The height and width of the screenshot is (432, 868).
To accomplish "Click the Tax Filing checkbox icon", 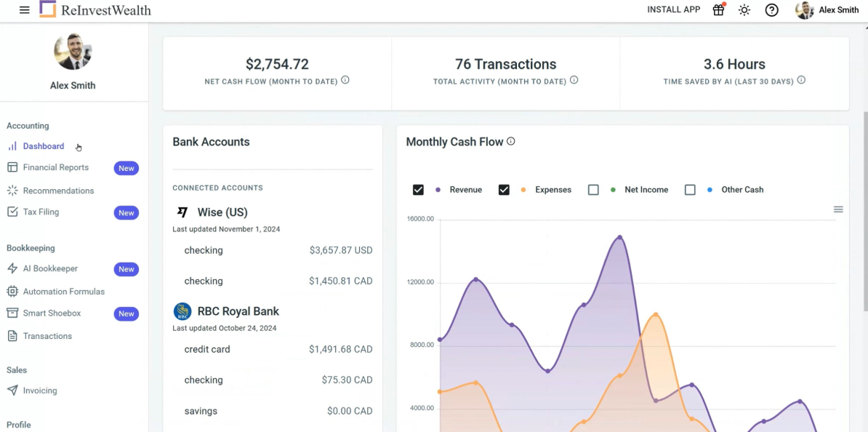I will pos(12,212).
